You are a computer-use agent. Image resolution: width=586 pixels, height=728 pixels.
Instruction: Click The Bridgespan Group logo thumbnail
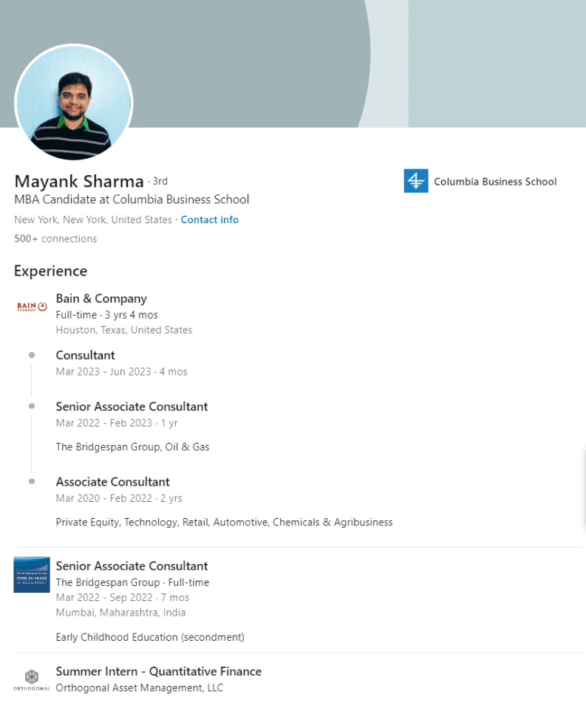[32, 574]
